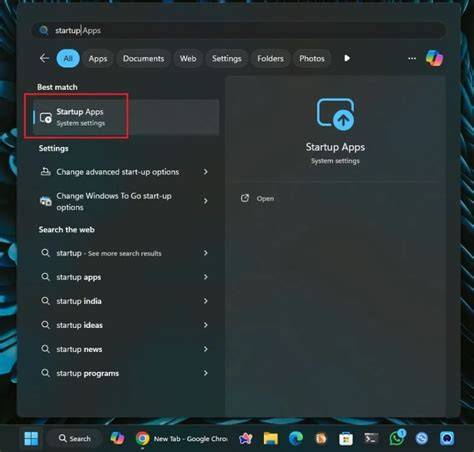
Task: Launch Microsoft Edge from the taskbar
Action: click(296, 438)
